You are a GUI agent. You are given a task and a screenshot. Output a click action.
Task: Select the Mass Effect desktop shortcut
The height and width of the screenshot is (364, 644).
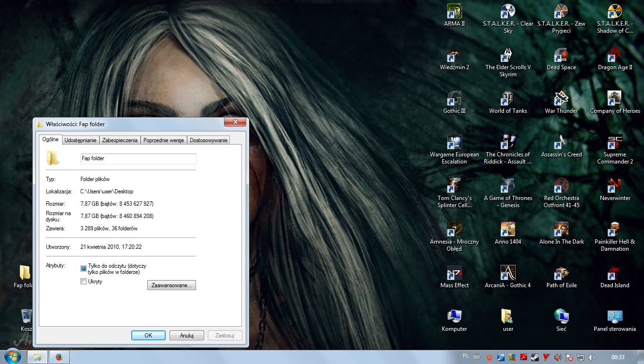point(454,277)
